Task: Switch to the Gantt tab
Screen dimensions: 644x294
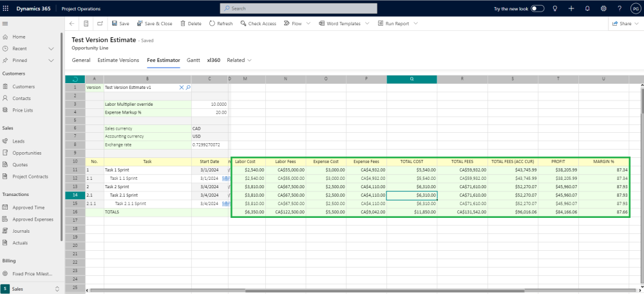Action: point(193,60)
